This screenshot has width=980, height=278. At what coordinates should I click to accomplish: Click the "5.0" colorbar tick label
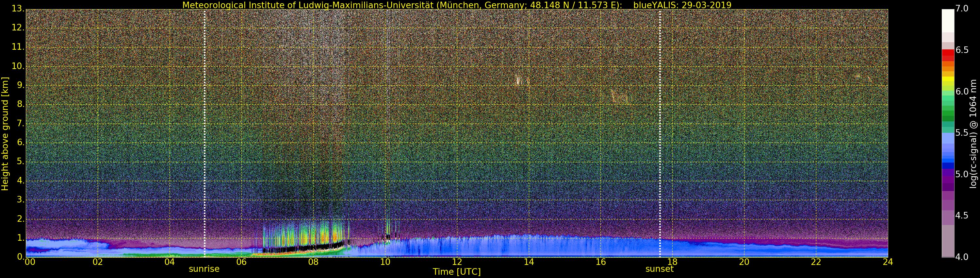click(962, 174)
